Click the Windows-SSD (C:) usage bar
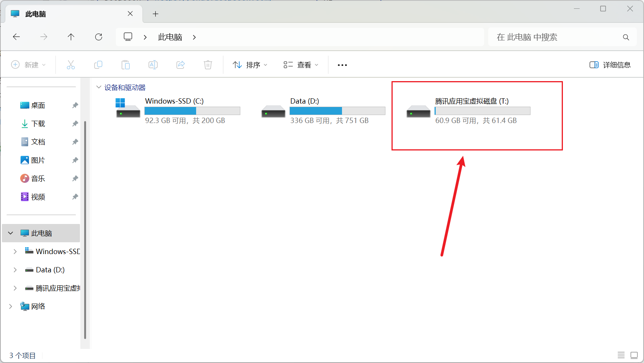The image size is (644, 363). point(192,111)
